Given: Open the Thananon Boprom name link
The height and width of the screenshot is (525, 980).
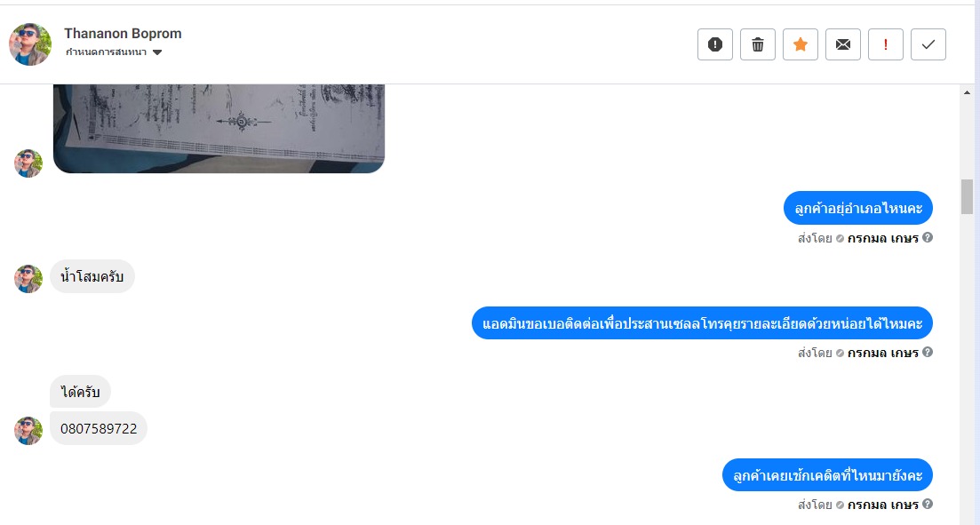Looking at the screenshot, I should pyautogui.click(x=123, y=34).
